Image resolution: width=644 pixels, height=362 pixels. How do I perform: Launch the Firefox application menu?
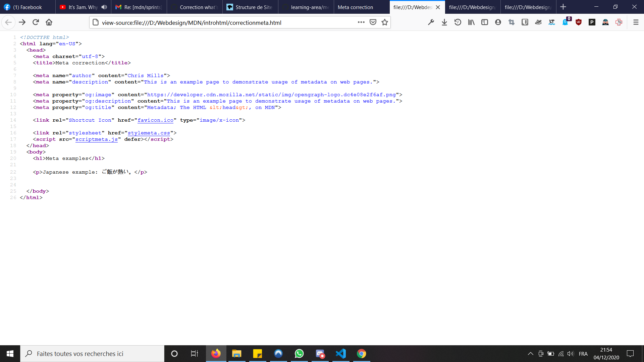[x=636, y=22]
